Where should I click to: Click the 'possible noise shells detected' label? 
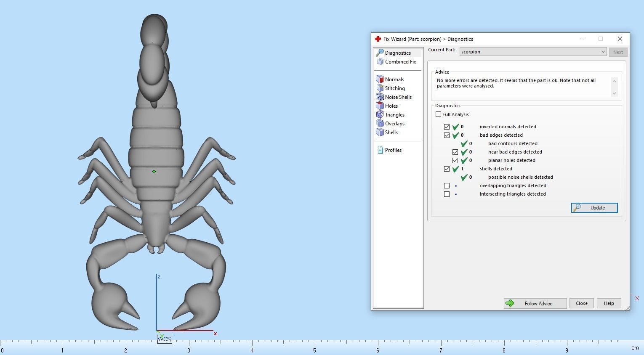(521, 177)
